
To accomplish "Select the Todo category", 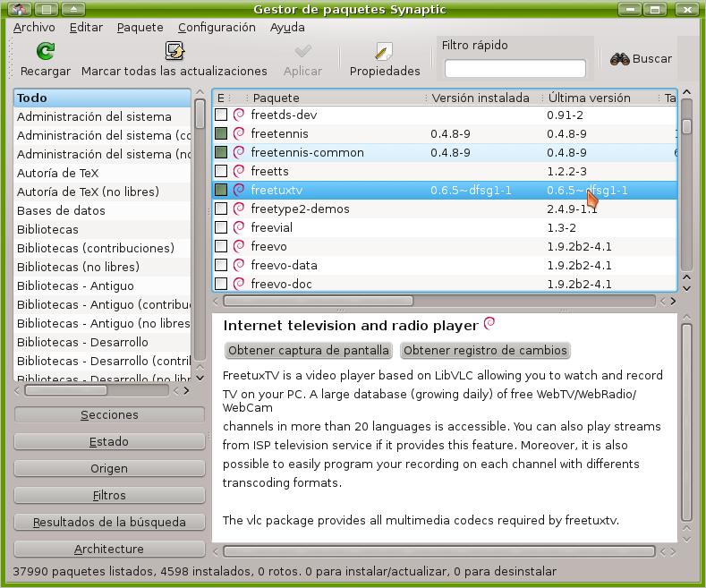I will coord(102,98).
